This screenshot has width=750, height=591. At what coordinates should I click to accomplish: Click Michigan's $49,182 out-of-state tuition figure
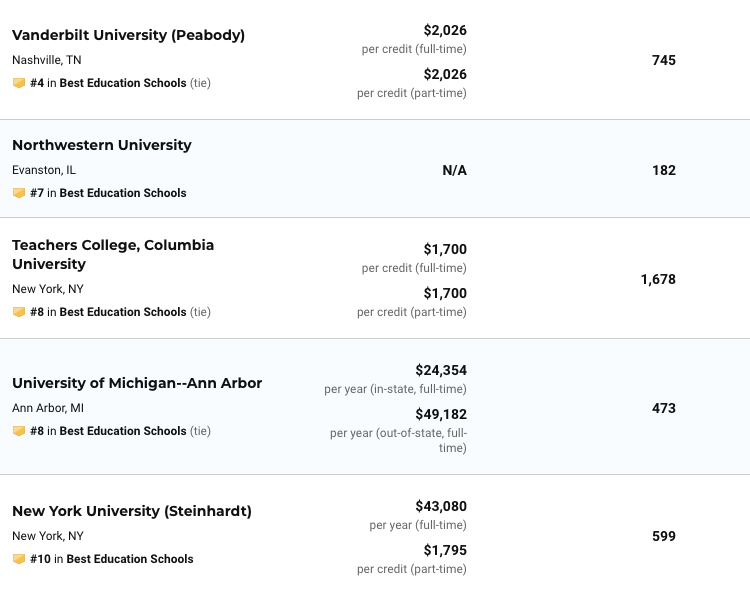pyautogui.click(x=441, y=414)
